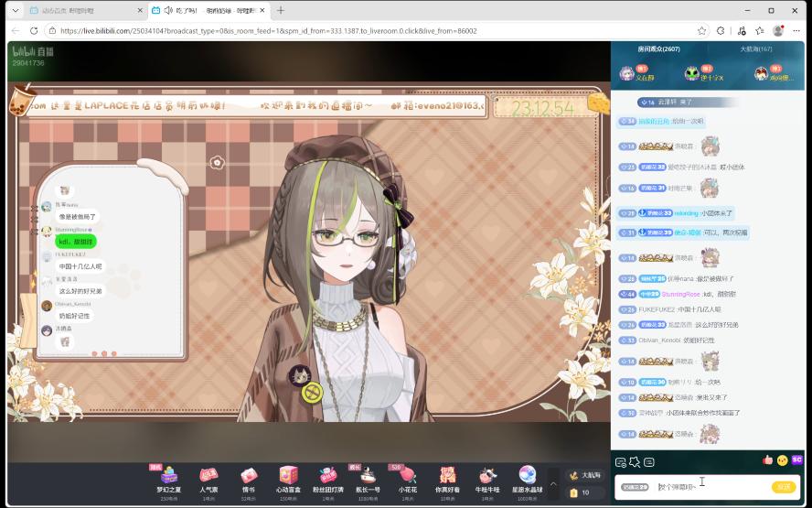Go back using browser back arrow
This screenshot has width=812, height=508.
tap(16, 31)
